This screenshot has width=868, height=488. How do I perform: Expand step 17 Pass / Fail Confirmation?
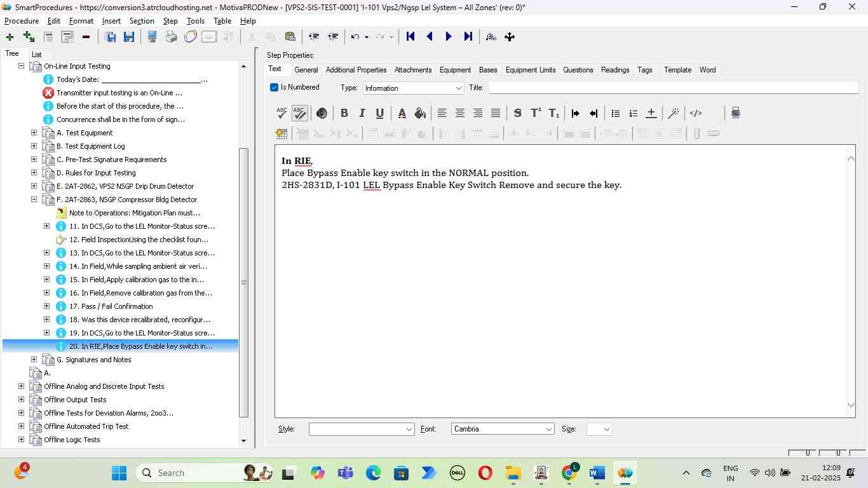[x=46, y=306]
